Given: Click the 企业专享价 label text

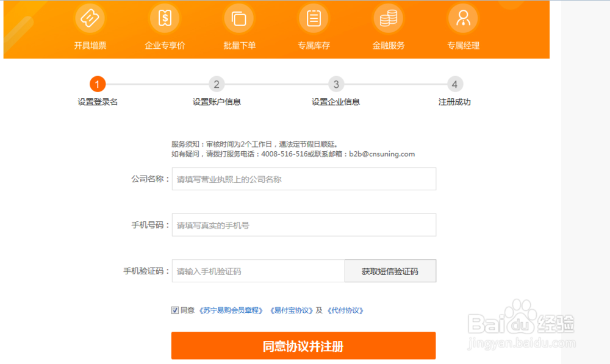Looking at the screenshot, I should (x=165, y=46).
